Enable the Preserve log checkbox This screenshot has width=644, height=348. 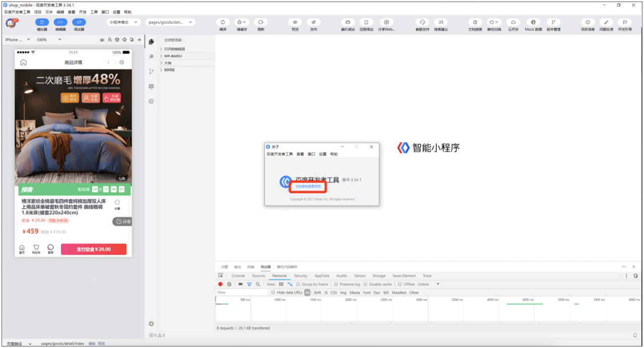336,284
